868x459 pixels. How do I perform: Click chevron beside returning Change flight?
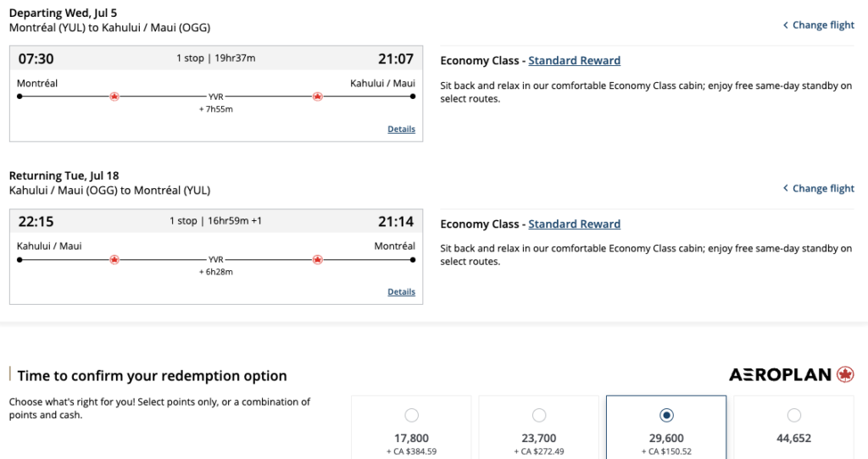(x=786, y=189)
